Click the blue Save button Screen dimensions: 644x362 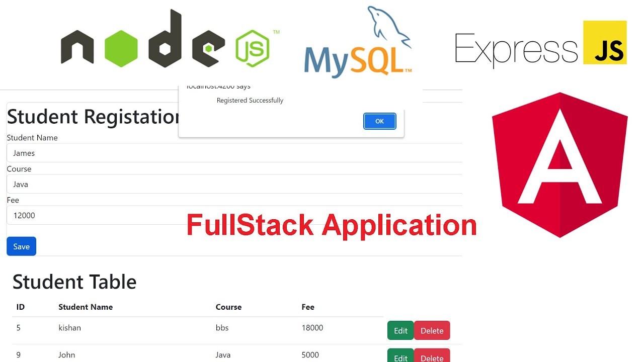pyautogui.click(x=21, y=246)
